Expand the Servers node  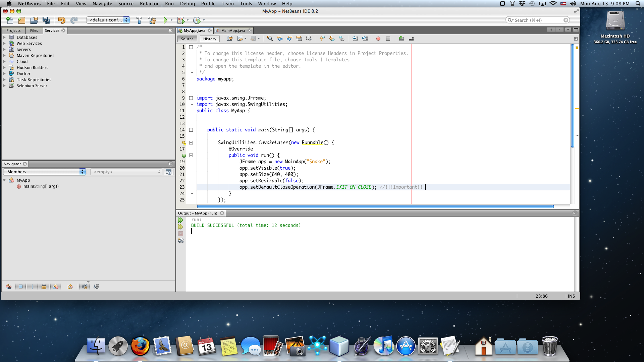(4, 50)
